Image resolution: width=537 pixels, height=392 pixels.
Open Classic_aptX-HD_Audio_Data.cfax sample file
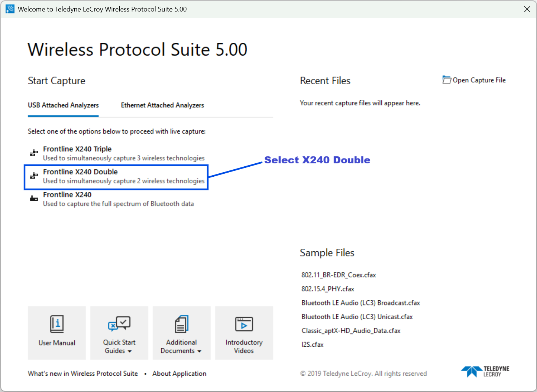(x=351, y=331)
